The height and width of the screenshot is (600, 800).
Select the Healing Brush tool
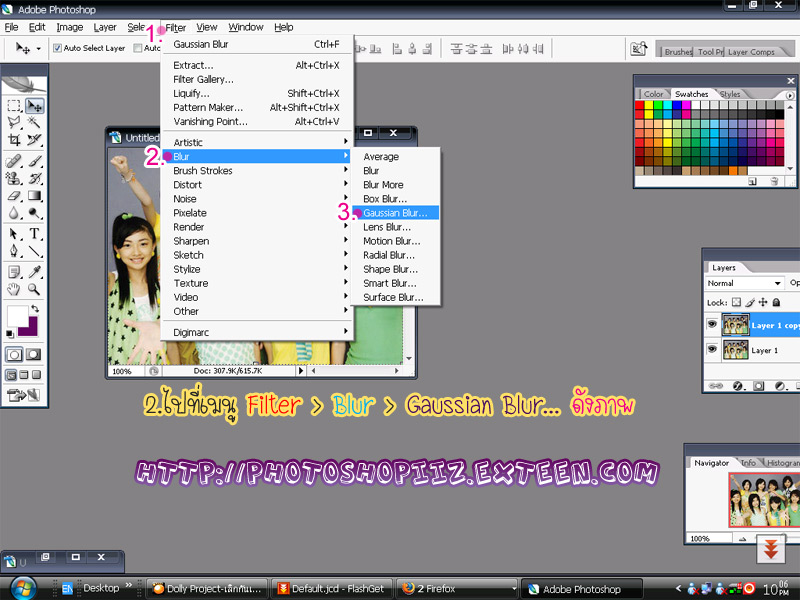click(x=14, y=161)
